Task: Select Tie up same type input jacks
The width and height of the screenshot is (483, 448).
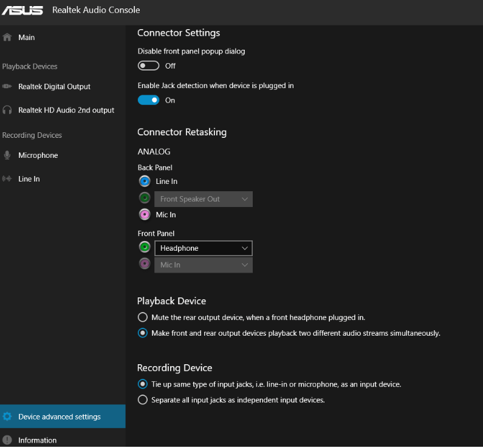Action: [x=143, y=384]
